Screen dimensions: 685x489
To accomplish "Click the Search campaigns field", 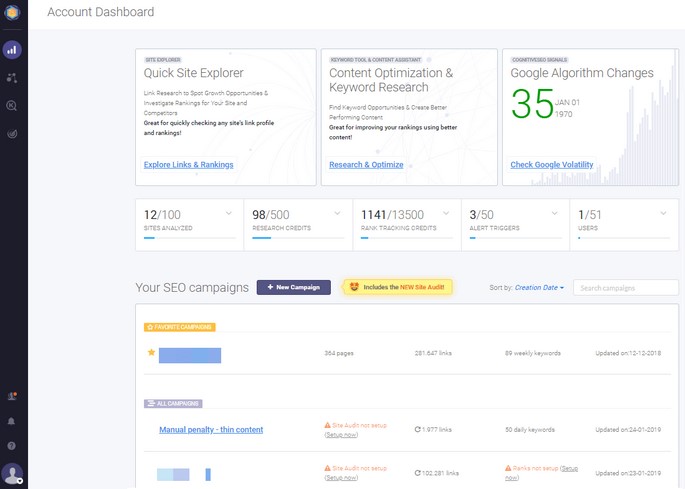I will pyautogui.click(x=626, y=288).
